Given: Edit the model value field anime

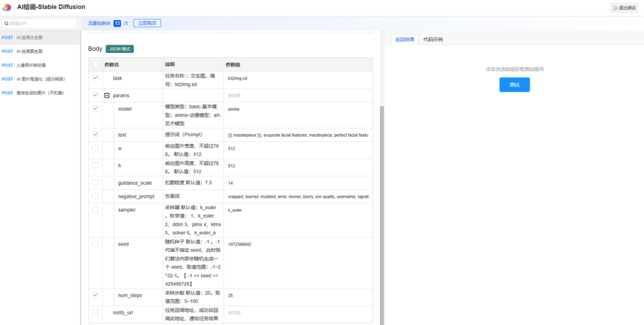Looking at the screenshot, I should [x=297, y=110].
